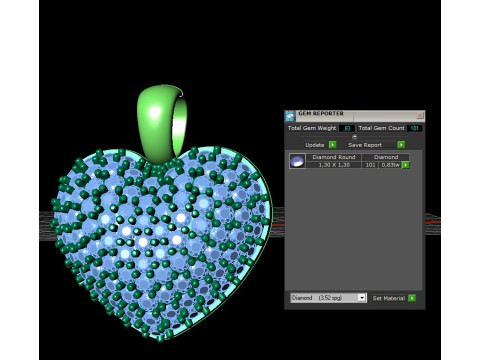
Task: Click the green Save Report arrow button
Action: (x=401, y=145)
